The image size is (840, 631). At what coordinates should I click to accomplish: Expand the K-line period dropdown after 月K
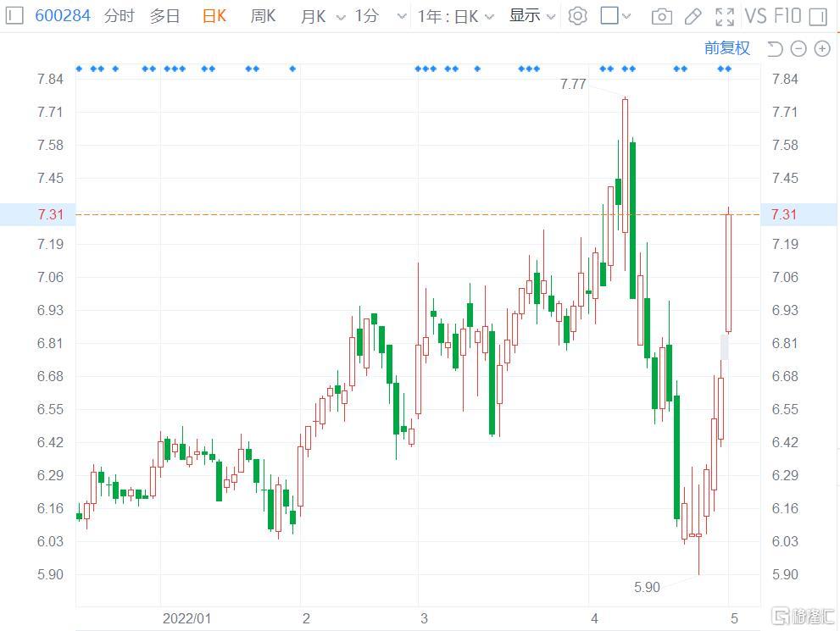(341, 18)
